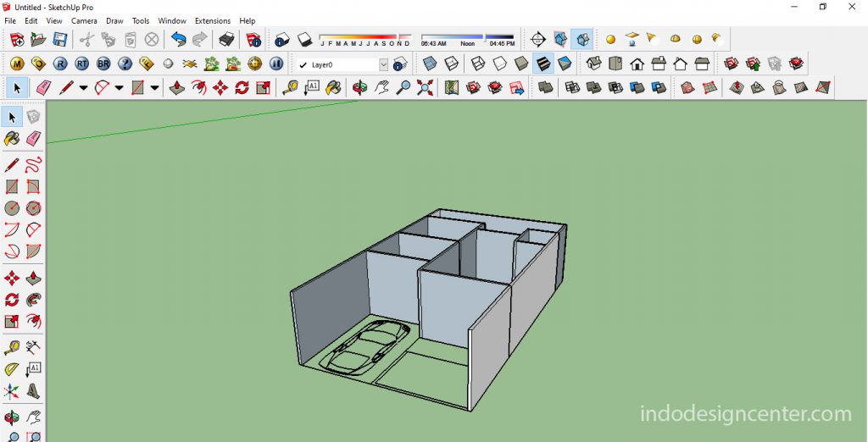
Task: Click the Make Component icon
Action: [x=33, y=116]
